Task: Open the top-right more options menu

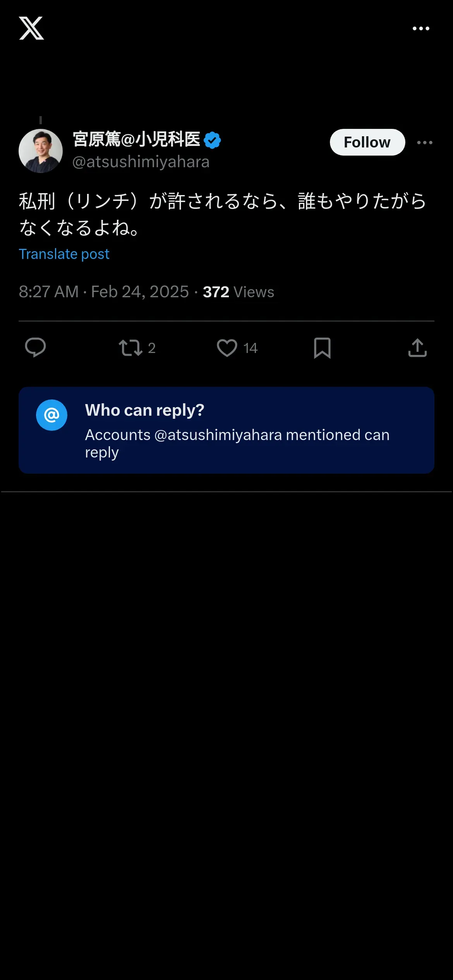Action: [421, 29]
